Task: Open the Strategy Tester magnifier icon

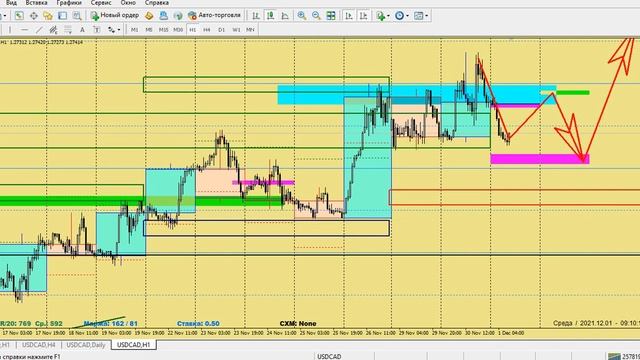Action: [76, 16]
